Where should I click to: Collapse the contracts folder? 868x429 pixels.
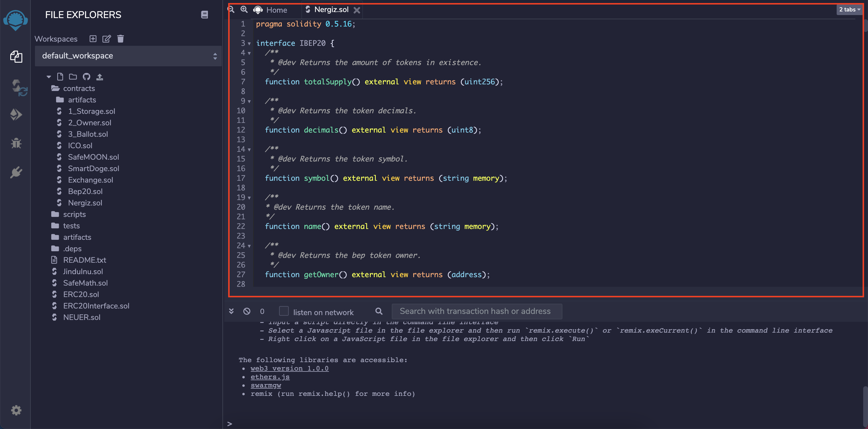(x=73, y=88)
